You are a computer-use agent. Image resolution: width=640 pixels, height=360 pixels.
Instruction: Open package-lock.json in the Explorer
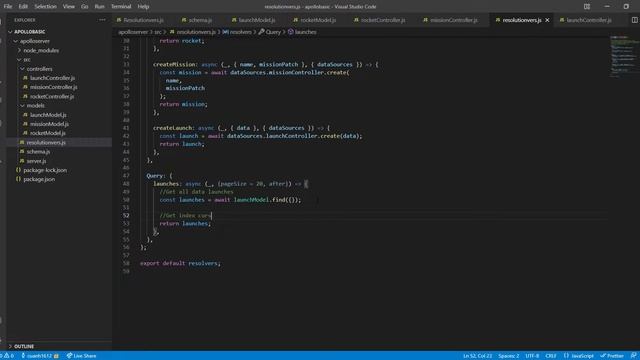(45, 170)
